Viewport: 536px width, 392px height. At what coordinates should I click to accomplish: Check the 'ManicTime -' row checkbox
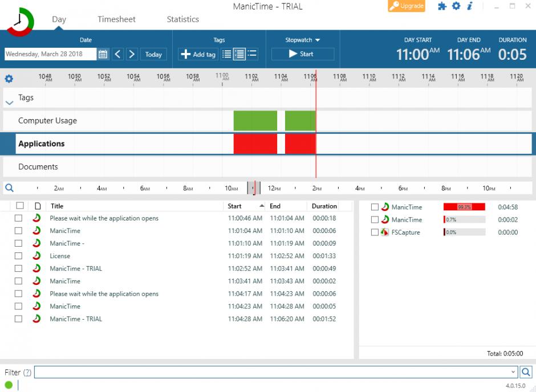[18, 243]
